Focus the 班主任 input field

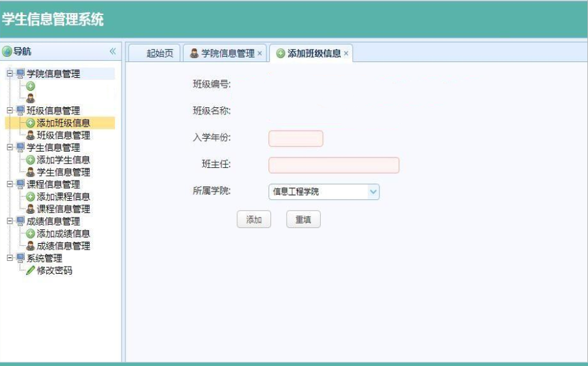click(x=334, y=165)
